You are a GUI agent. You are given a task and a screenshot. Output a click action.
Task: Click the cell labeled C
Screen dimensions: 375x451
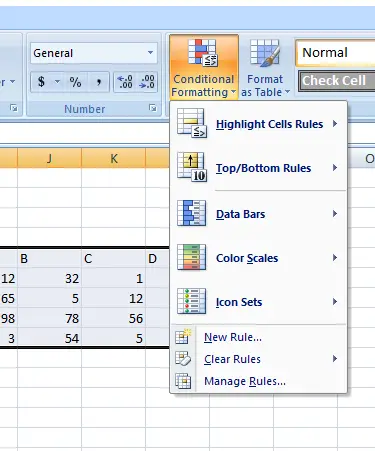pos(113,259)
